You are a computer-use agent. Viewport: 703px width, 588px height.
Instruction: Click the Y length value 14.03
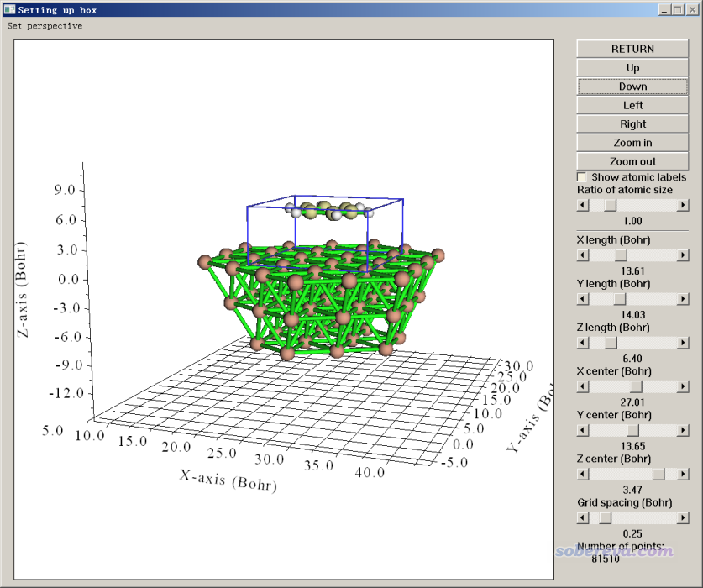[x=632, y=315]
